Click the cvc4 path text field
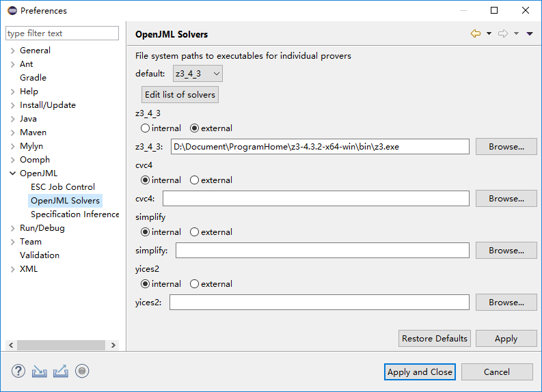 pos(316,198)
